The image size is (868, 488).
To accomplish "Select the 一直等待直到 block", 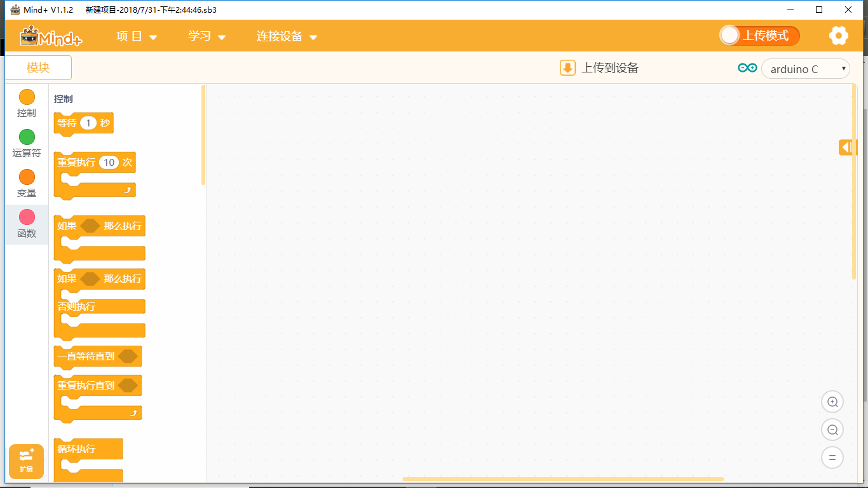I will [98, 356].
